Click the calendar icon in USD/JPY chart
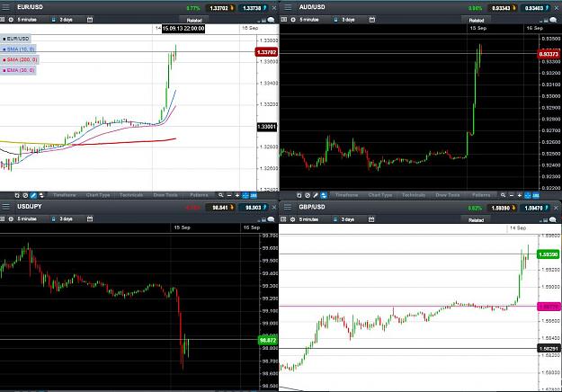562x392 pixels. click(90, 219)
